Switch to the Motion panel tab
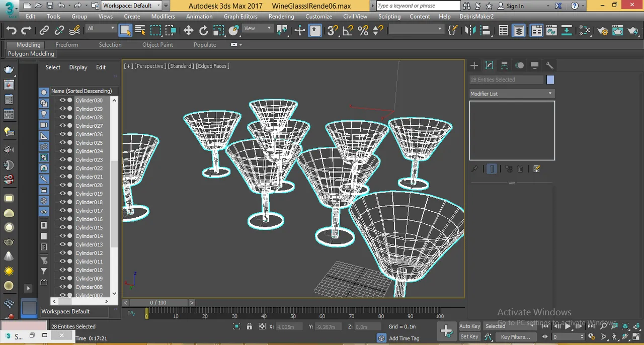Screen dimensions: 644x345 point(519,65)
